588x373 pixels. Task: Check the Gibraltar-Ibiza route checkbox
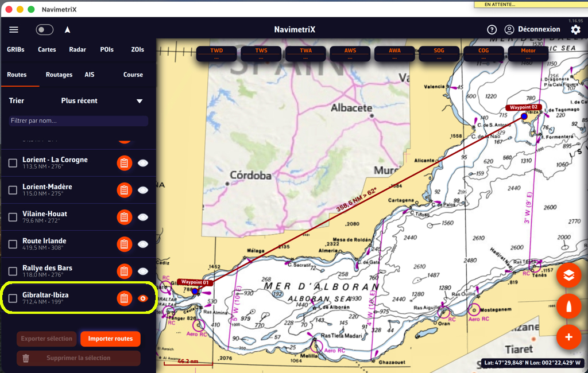(13, 298)
